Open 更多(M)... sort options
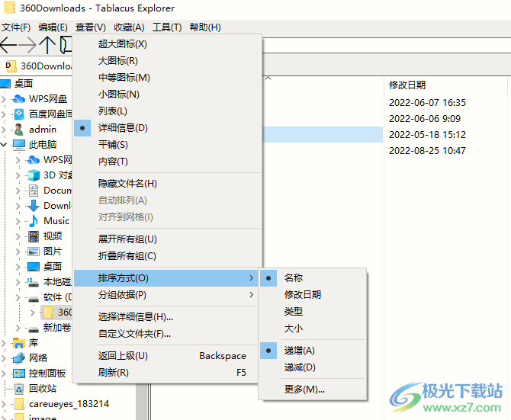The height and width of the screenshot is (420, 511). tap(313, 390)
